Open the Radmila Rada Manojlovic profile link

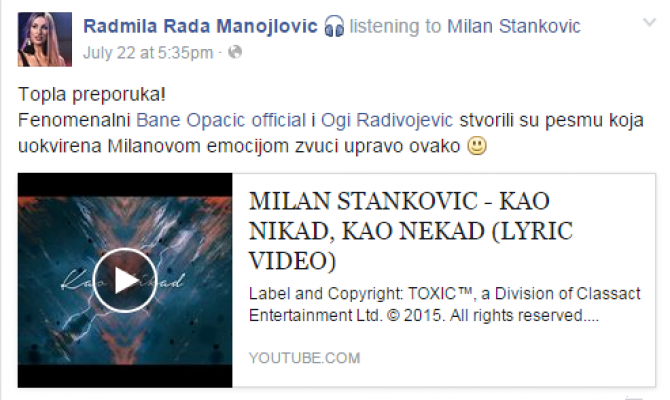(200, 26)
